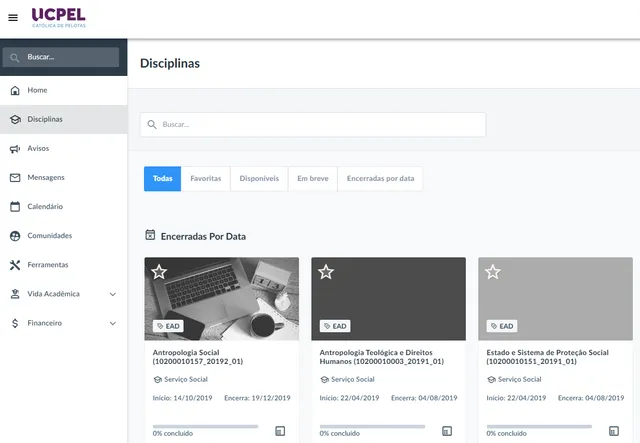This screenshot has width=640, height=443.
Task: Favorite Antropologia Teológica with the star
Action: click(326, 272)
